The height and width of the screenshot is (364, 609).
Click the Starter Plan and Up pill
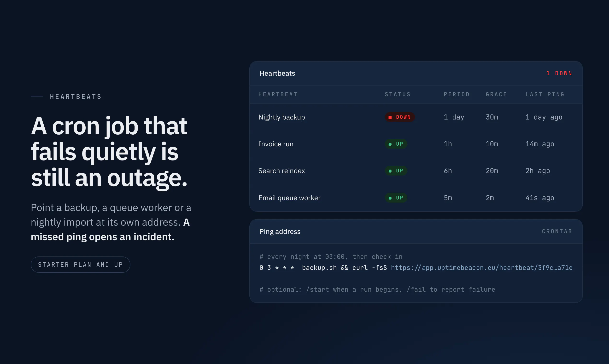click(x=80, y=264)
